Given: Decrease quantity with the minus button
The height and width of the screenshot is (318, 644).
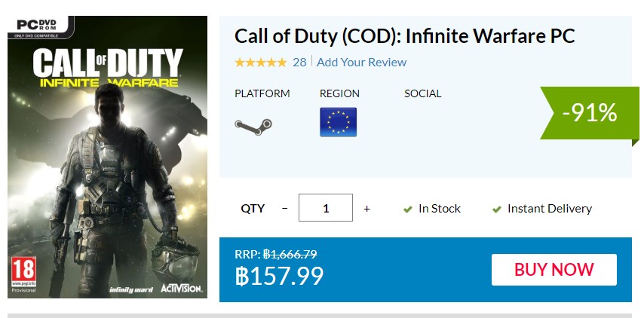Looking at the screenshot, I should pyautogui.click(x=284, y=208).
